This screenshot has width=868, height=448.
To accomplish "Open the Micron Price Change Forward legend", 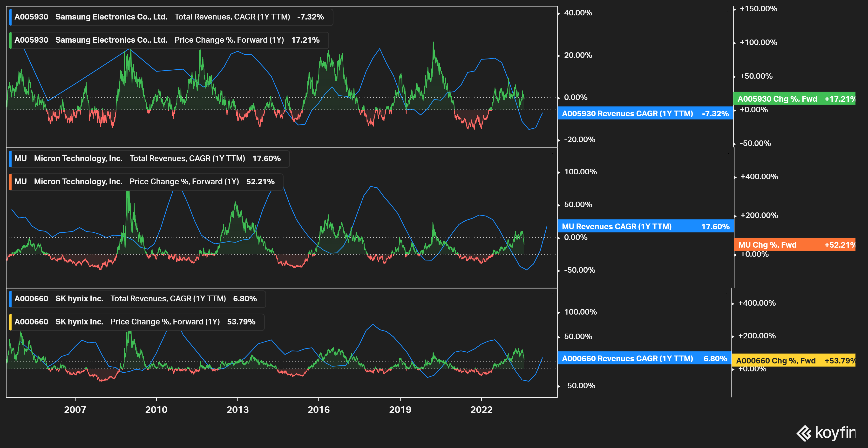I will pyautogui.click(x=146, y=182).
